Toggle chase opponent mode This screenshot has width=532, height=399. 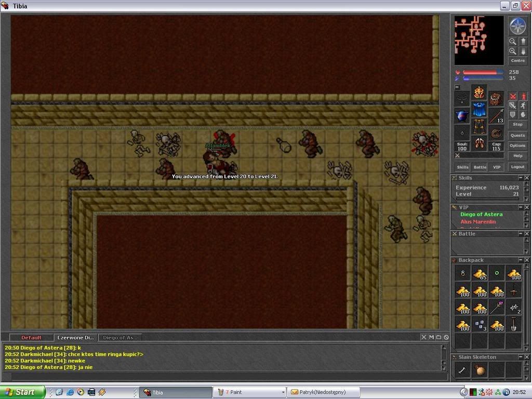coord(523,105)
